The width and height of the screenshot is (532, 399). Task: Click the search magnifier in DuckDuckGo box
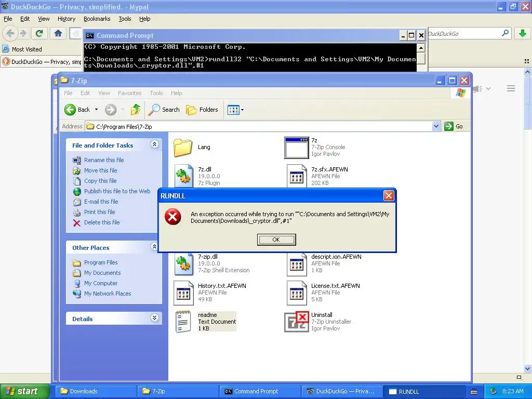(x=505, y=33)
